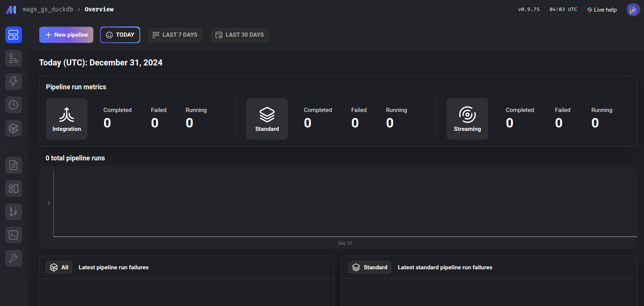Click Streaming Failed count
This screenshot has height=306, width=644.
(x=559, y=123)
